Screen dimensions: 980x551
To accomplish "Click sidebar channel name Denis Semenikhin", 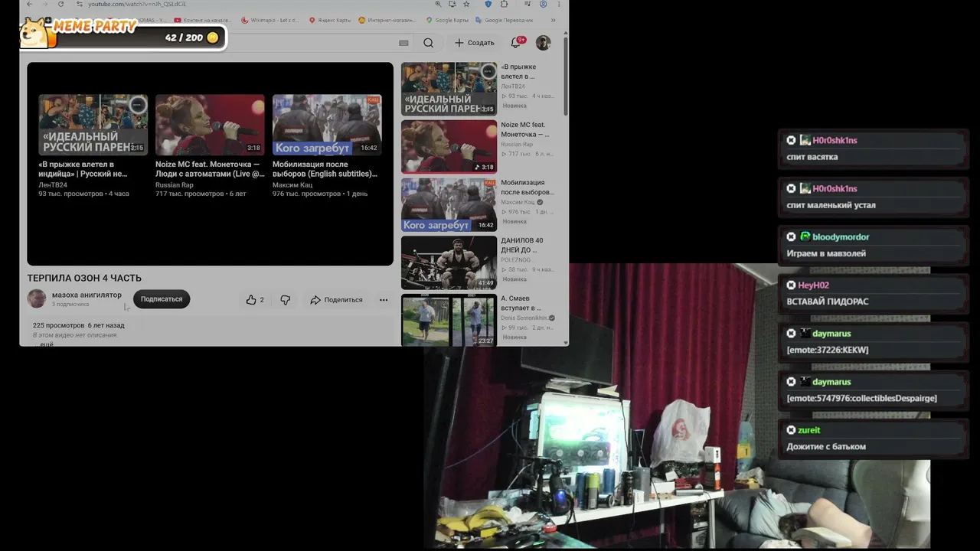I will pyautogui.click(x=524, y=318).
